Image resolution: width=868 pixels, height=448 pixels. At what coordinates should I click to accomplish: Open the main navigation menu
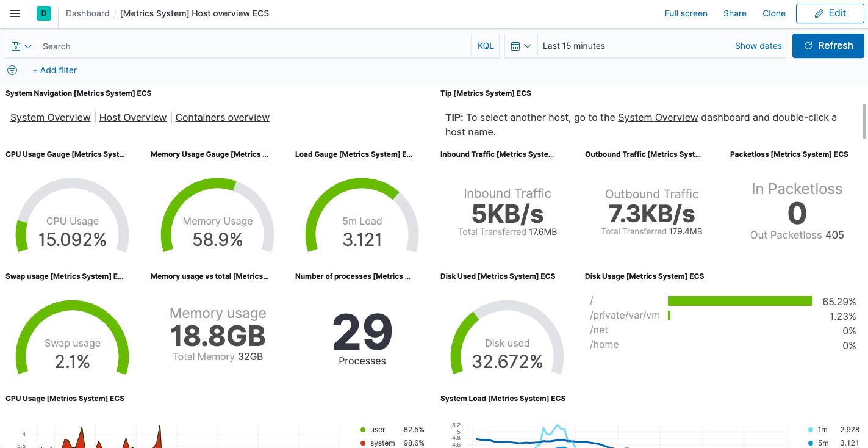(x=15, y=13)
